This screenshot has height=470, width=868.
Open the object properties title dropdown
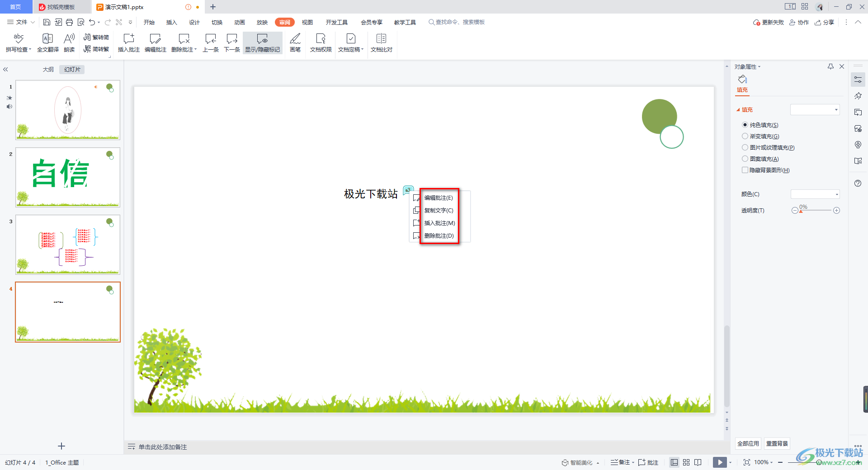pyautogui.click(x=759, y=67)
